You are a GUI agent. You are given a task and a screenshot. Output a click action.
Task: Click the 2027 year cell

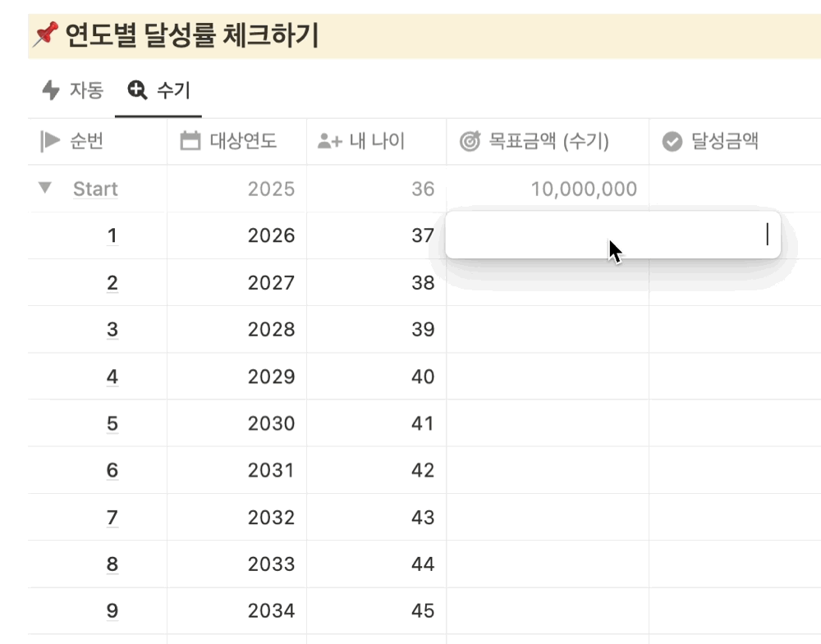[x=236, y=282]
